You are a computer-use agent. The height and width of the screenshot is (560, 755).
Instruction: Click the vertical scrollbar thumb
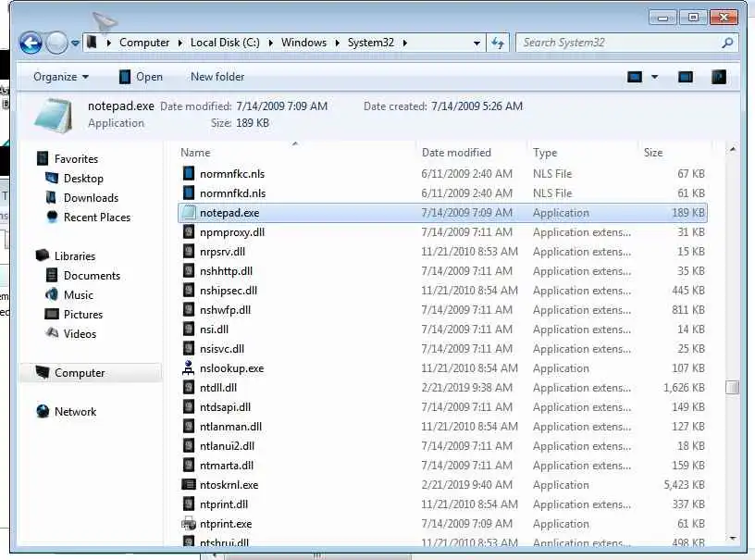click(x=733, y=387)
